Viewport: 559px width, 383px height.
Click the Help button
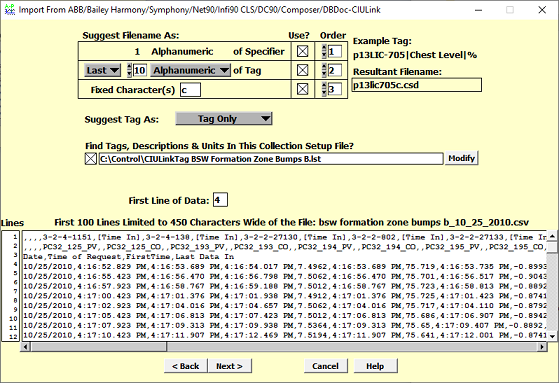[x=375, y=366]
